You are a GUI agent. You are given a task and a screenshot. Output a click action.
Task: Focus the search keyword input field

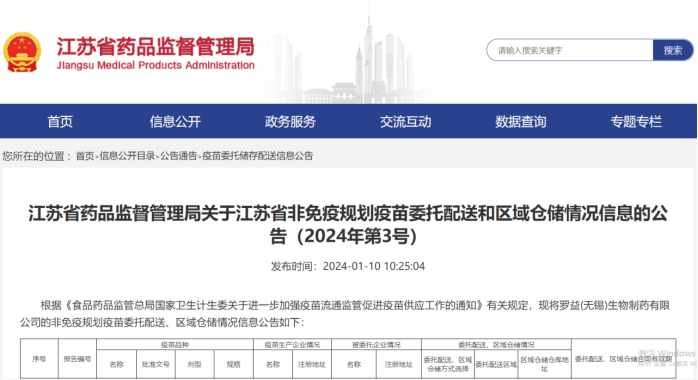coord(570,50)
